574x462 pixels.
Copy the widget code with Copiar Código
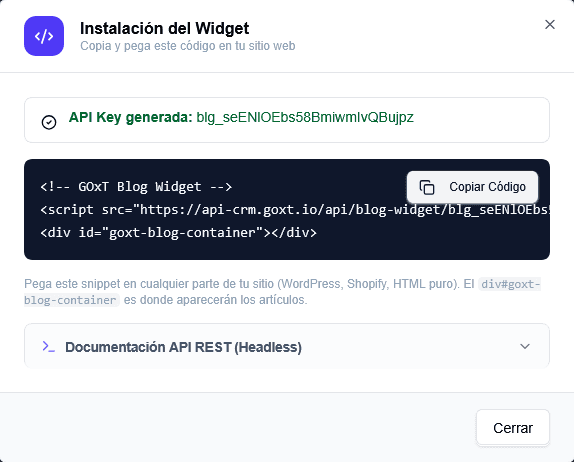click(x=472, y=187)
